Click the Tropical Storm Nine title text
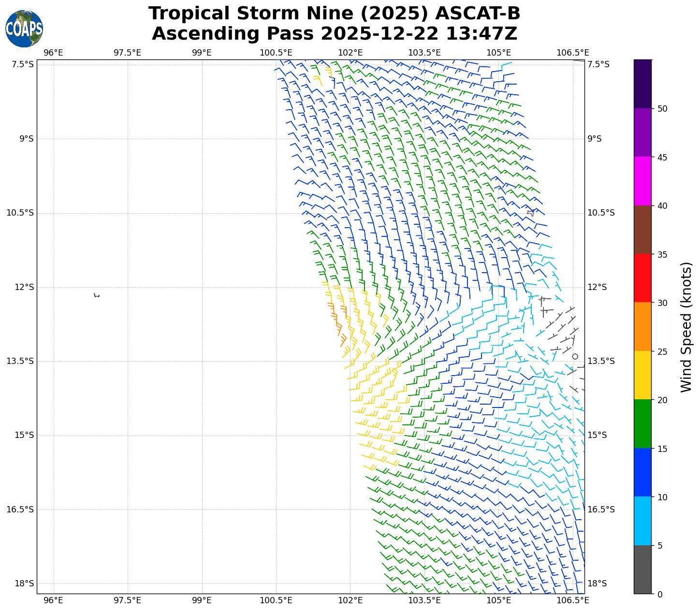The height and width of the screenshot is (611, 700). click(x=334, y=14)
